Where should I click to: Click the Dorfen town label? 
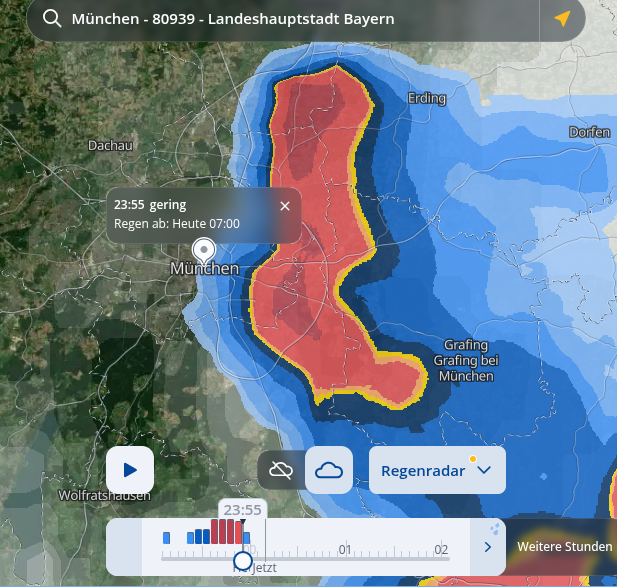click(x=589, y=132)
